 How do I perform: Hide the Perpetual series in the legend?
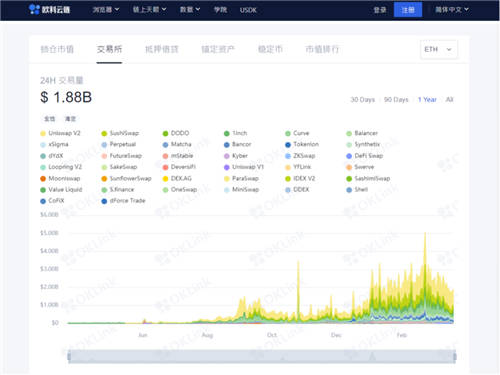(x=119, y=144)
